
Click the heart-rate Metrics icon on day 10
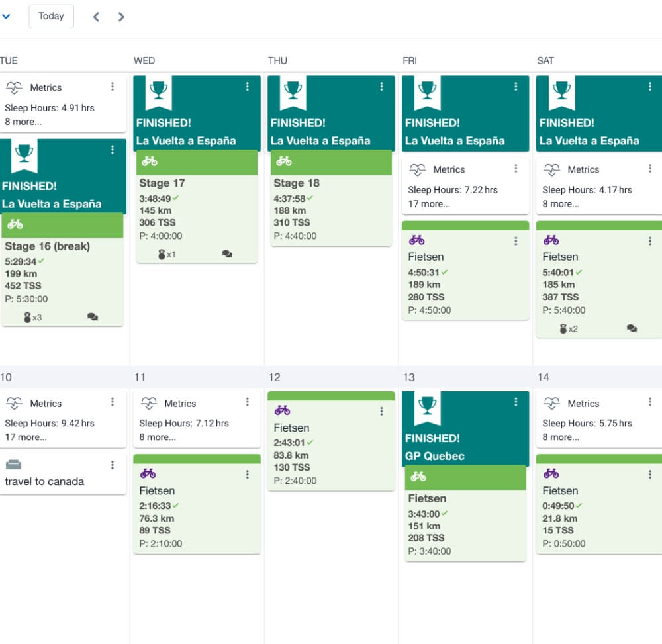[15, 403]
